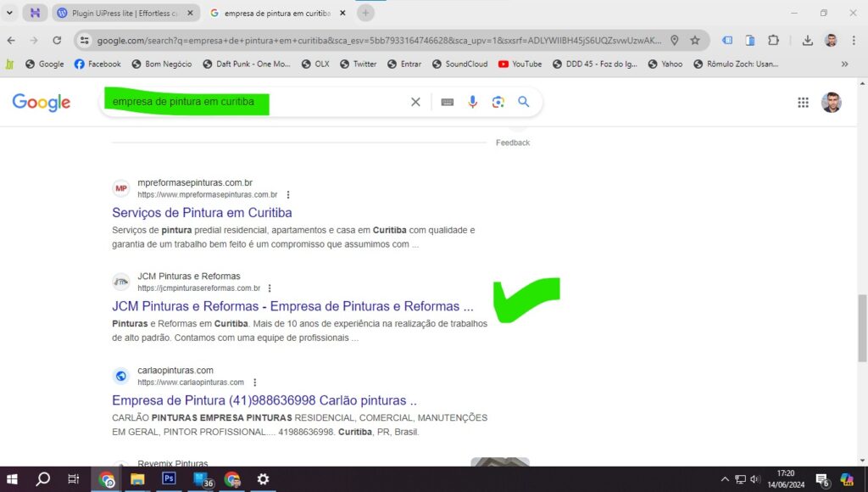The width and height of the screenshot is (868, 492).
Task: Close the Plugin UiPress lite tab
Action: click(x=190, y=13)
